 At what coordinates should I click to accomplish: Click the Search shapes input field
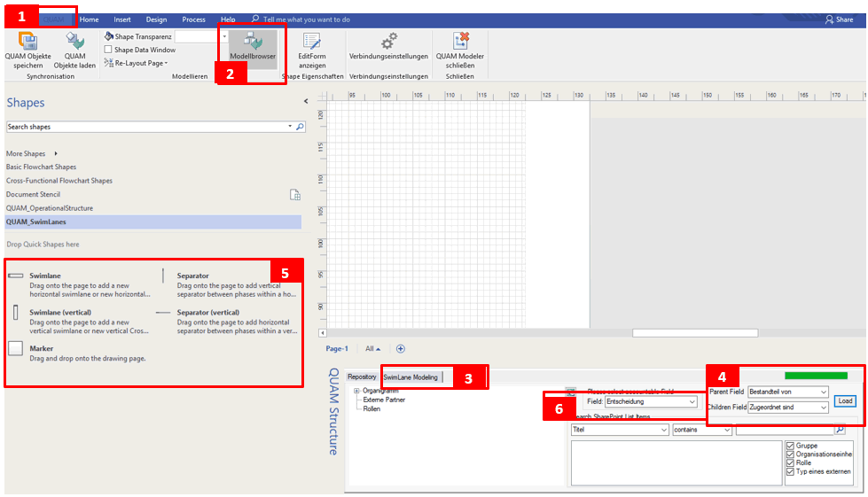pyautogui.click(x=146, y=127)
